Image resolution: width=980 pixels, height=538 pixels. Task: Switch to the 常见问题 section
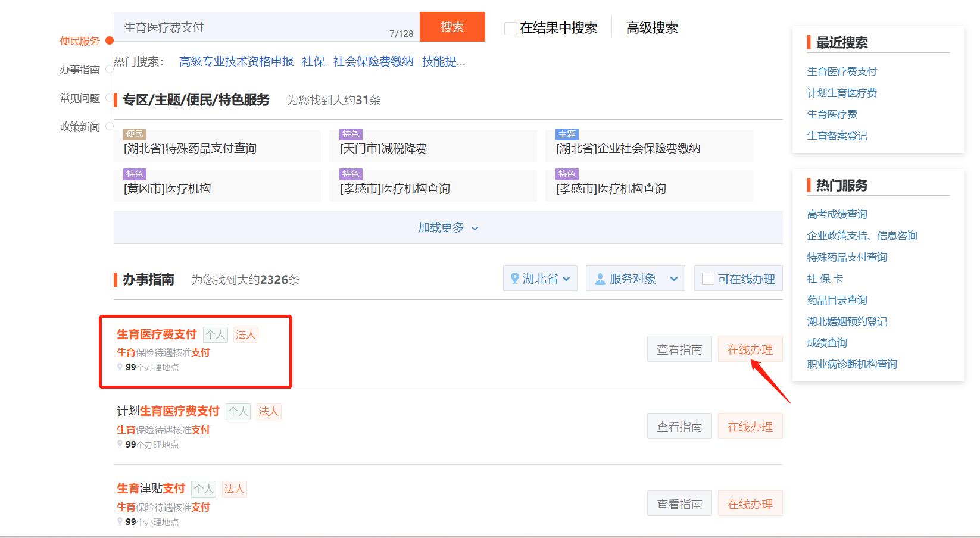click(79, 98)
